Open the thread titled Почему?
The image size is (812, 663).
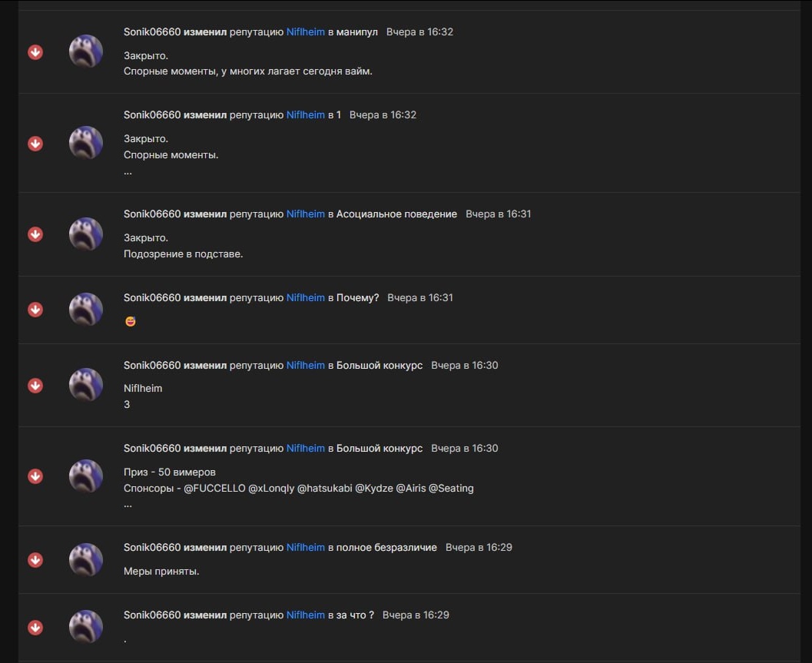pos(358,298)
